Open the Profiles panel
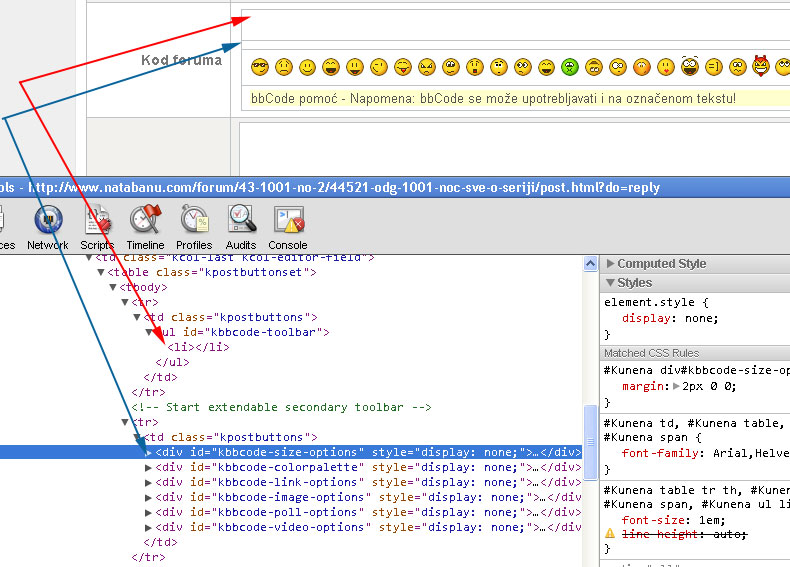The image size is (790, 567). click(194, 226)
